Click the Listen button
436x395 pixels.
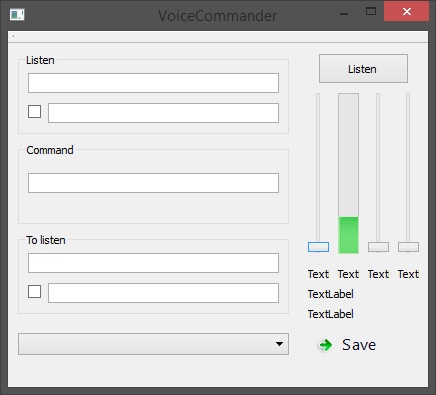click(363, 69)
